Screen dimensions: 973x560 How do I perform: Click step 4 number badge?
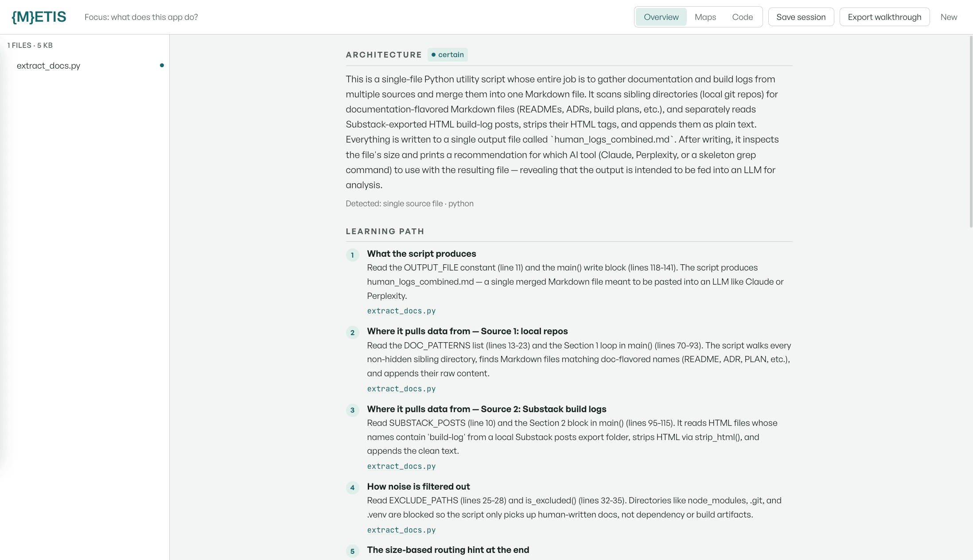pyautogui.click(x=352, y=488)
